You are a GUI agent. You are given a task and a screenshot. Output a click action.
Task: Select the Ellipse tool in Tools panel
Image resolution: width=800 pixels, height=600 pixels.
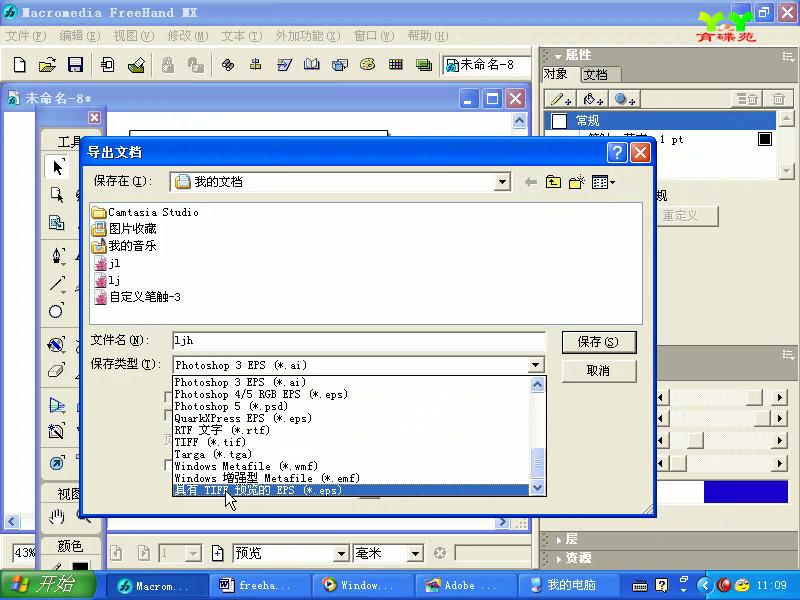(x=56, y=310)
